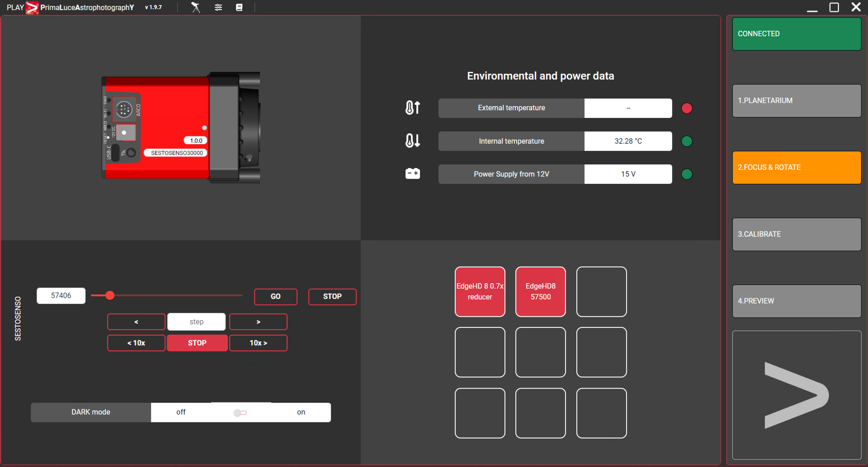
Task: Click the power supply battery icon
Action: 412,174
